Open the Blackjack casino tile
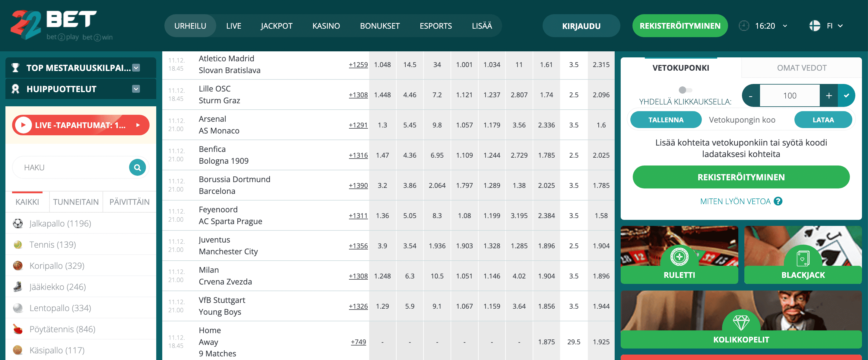Image resolution: width=868 pixels, height=360 pixels. click(x=803, y=255)
